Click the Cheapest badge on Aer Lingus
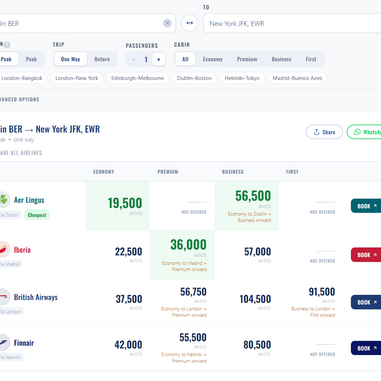381x381 pixels. tap(37, 215)
